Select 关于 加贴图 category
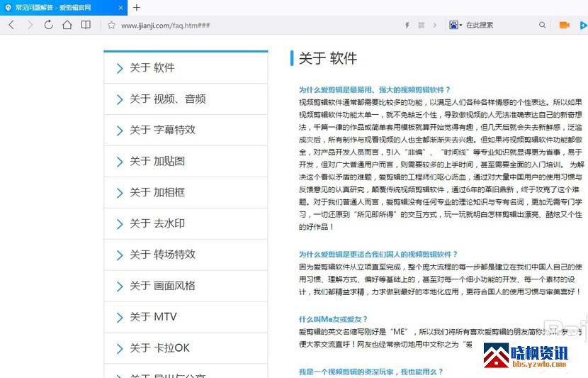 (x=186, y=162)
